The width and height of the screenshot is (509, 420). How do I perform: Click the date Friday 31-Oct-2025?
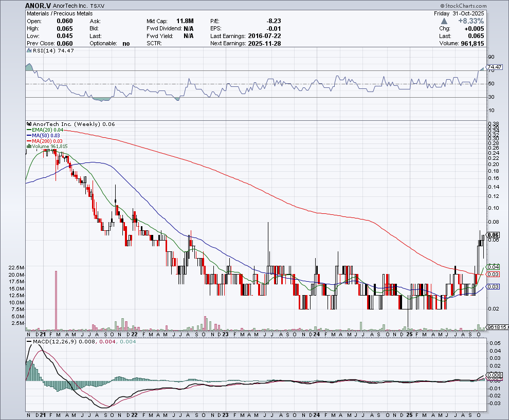point(459,13)
